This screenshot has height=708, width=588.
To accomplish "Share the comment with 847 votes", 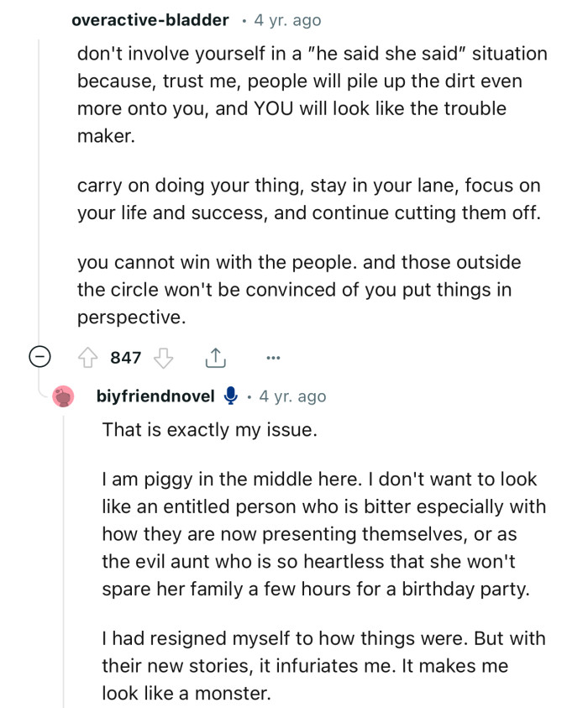I will pos(214,359).
